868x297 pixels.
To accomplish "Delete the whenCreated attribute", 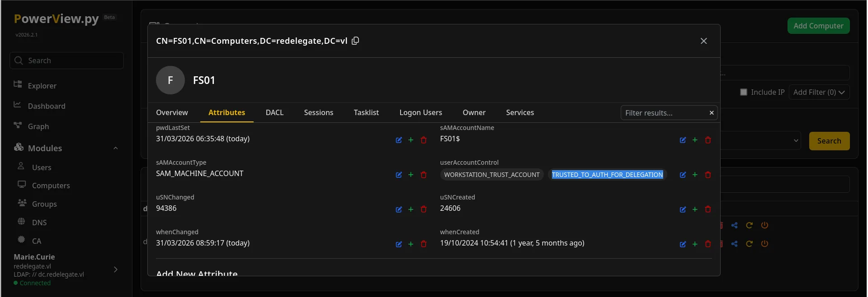I will click(708, 244).
